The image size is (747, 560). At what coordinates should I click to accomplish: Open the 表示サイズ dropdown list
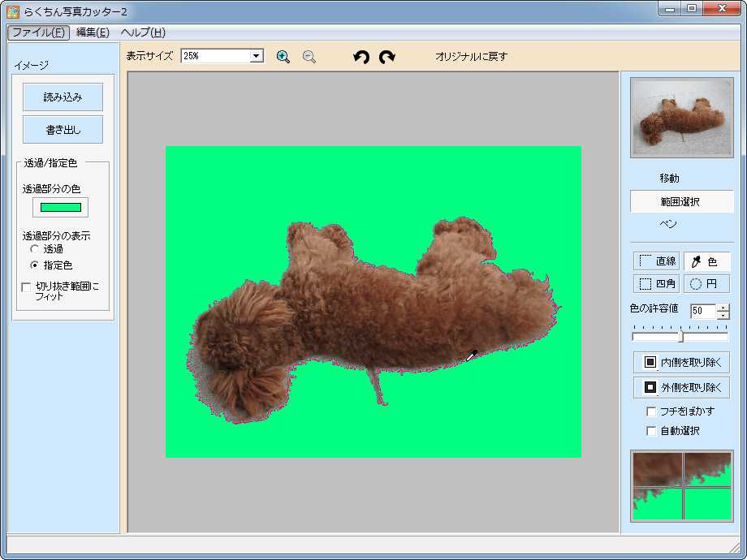point(257,56)
